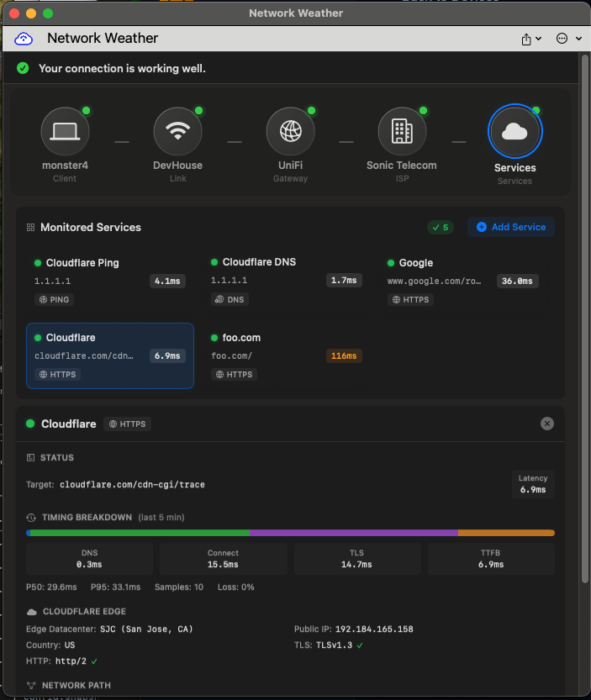591x700 pixels.
Task: Select the Services cloud icon
Action: [x=514, y=130]
